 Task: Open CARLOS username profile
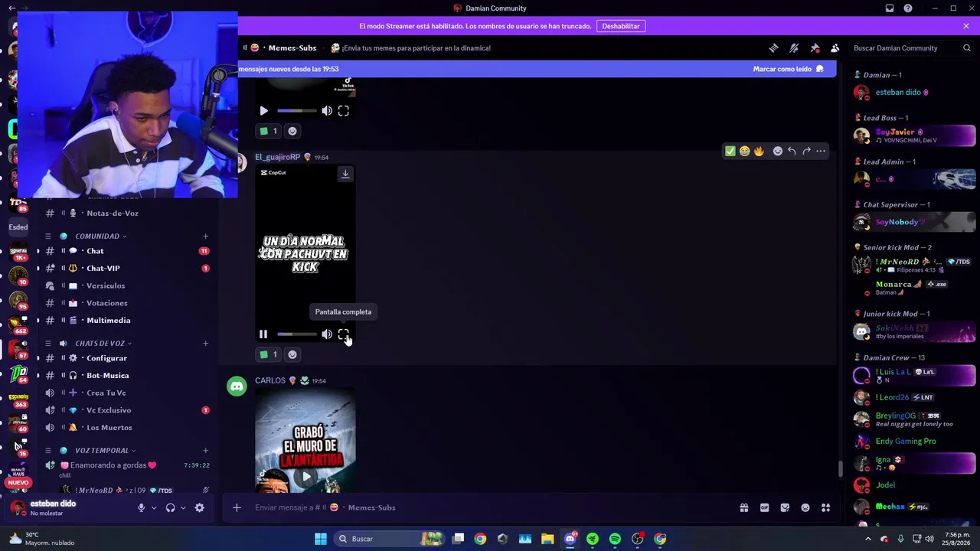(x=270, y=380)
